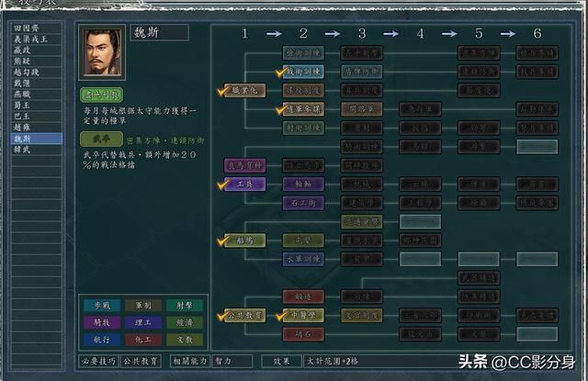The height and width of the screenshot is (381, 588).
Task: Select the 盾牌防御 technique node
Action: (361, 72)
